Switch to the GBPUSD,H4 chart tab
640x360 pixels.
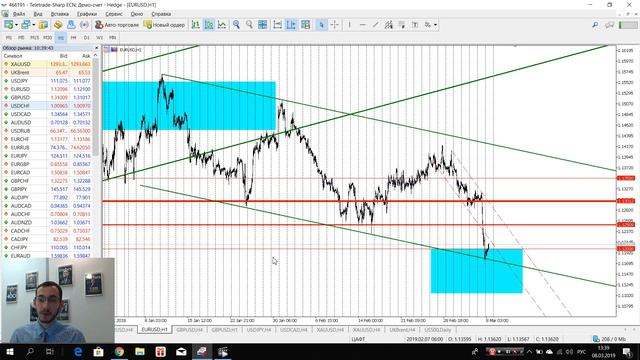coord(190,329)
